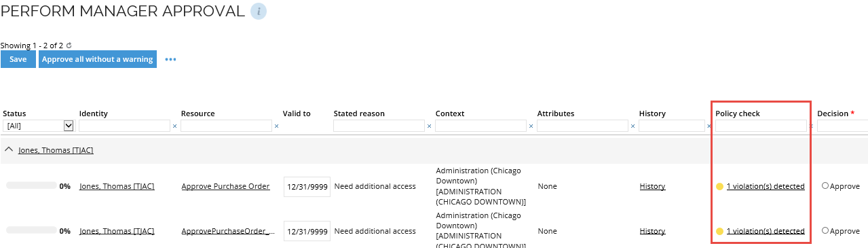The height and width of the screenshot is (248, 868).
Task: Refresh the list using the reload icon
Action: point(69,46)
